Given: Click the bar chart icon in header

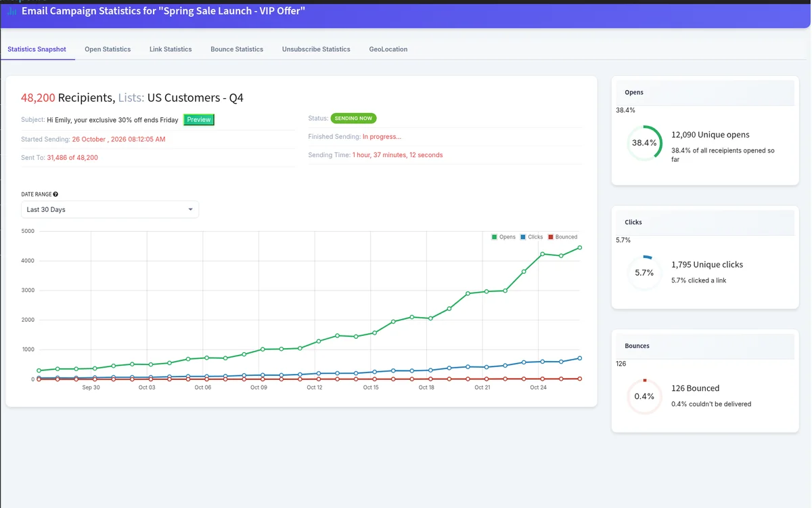Looking at the screenshot, I should [x=12, y=12].
